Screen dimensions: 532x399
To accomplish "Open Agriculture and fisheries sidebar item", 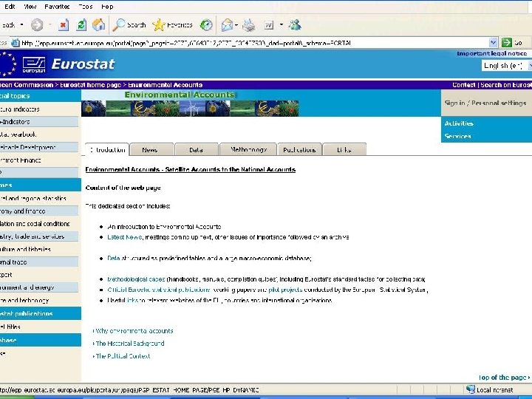I will pyautogui.click(x=25, y=249).
